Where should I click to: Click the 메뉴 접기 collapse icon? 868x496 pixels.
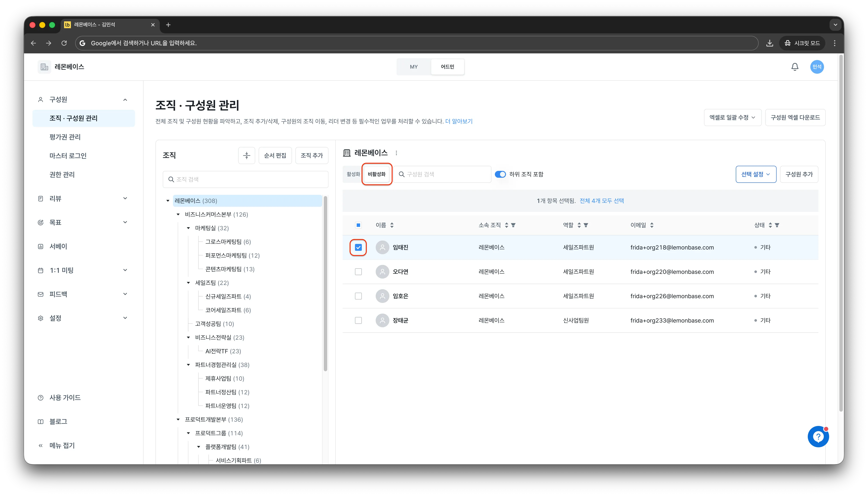[x=41, y=446]
